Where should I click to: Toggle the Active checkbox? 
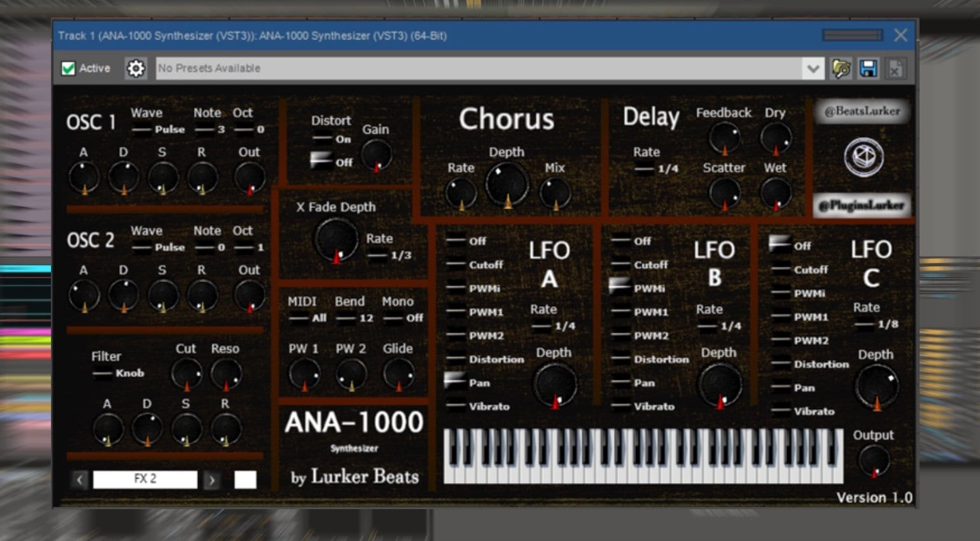(x=68, y=68)
